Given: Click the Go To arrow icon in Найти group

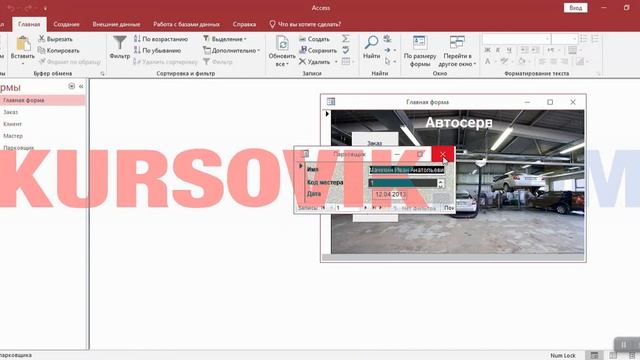Looking at the screenshot, I should click(387, 50).
